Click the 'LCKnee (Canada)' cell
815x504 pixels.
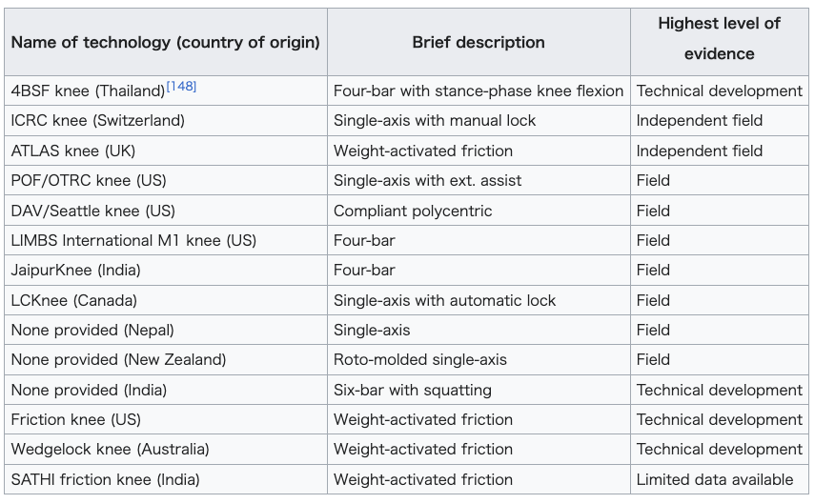pyautogui.click(x=166, y=300)
